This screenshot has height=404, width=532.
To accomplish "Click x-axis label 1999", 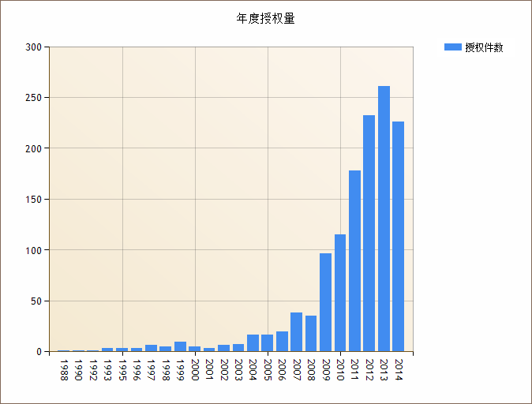I will (x=180, y=370).
